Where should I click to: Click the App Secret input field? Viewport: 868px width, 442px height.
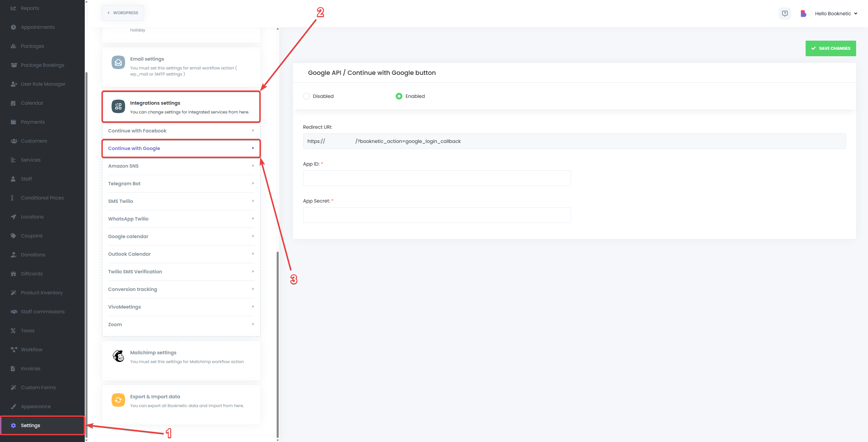(x=437, y=215)
